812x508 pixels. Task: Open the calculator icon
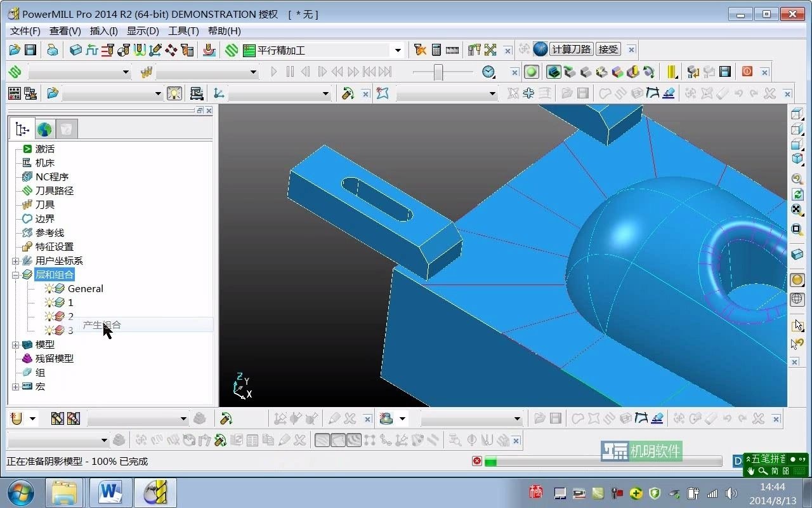pos(436,50)
